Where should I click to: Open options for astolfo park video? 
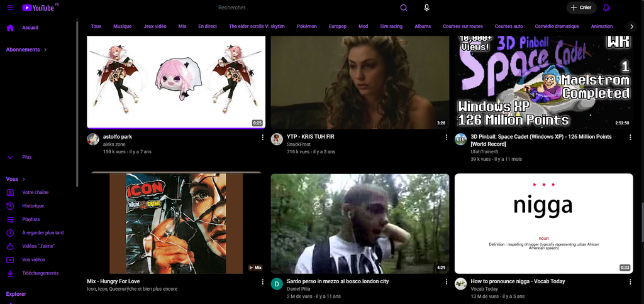click(263, 138)
